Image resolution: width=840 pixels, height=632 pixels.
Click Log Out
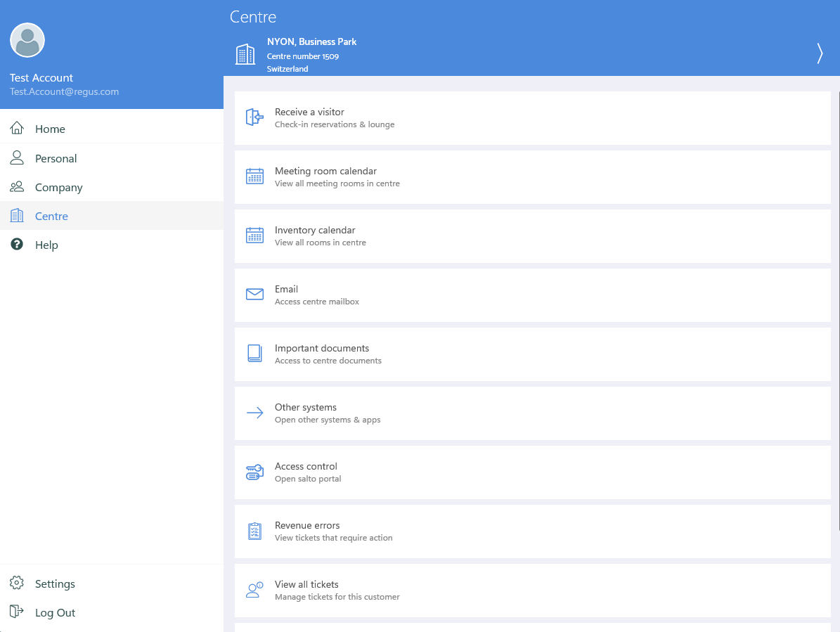(55, 612)
